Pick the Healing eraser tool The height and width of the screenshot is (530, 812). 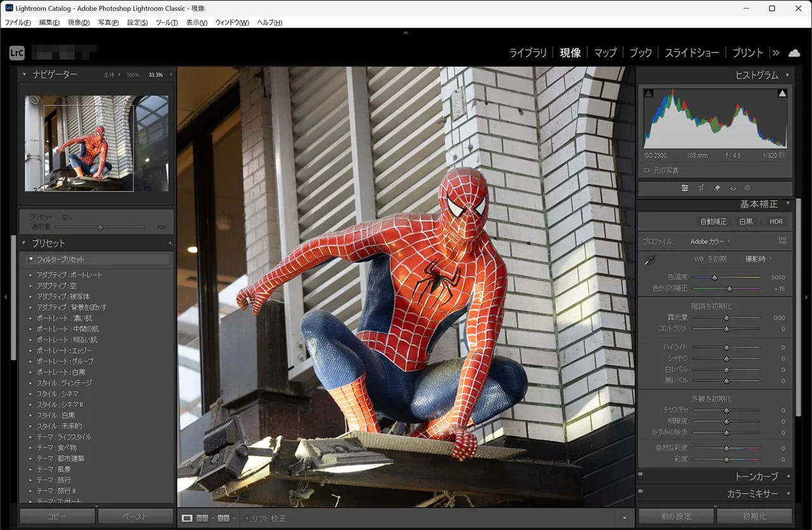pyautogui.click(x=717, y=188)
